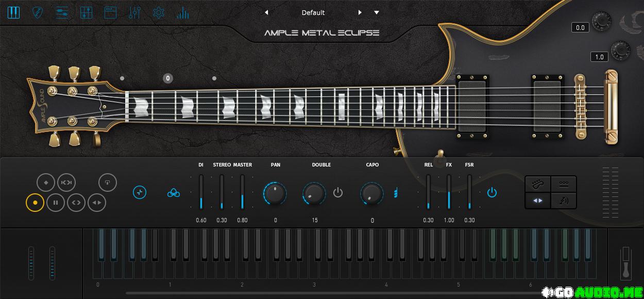Toggle the DOUBLE power button
The image size is (644, 299).
[338, 193]
